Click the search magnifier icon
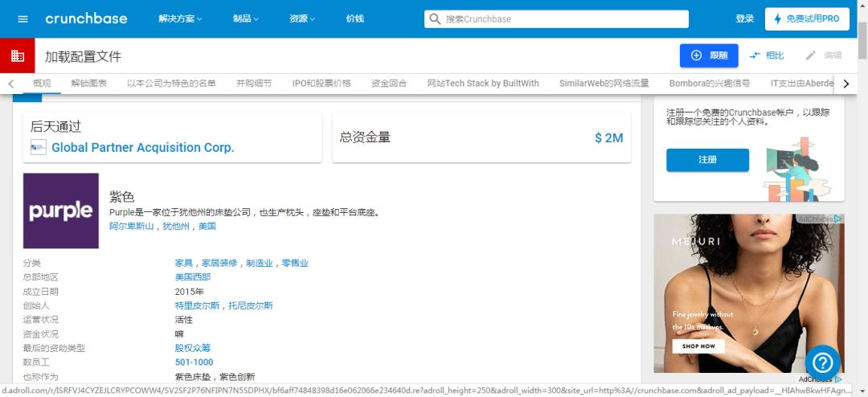This screenshot has width=868, height=397. pos(436,18)
